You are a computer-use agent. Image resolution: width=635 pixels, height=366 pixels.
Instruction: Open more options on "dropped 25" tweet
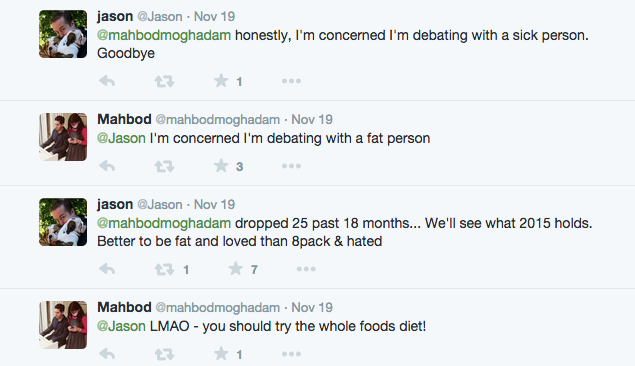pos(306,269)
